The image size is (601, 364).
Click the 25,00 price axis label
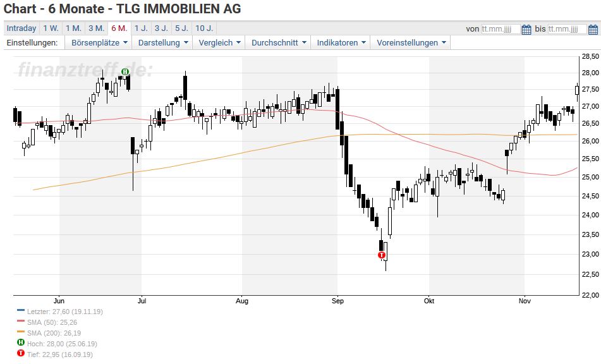click(590, 177)
